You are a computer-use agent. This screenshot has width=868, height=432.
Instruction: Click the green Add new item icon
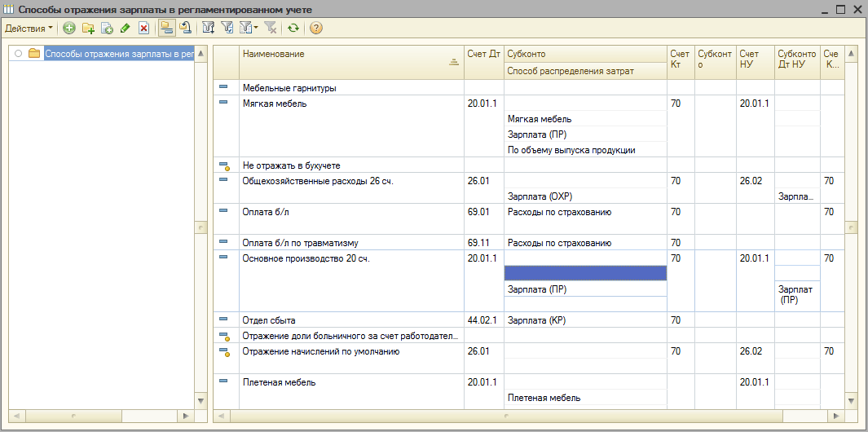pyautogui.click(x=69, y=29)
